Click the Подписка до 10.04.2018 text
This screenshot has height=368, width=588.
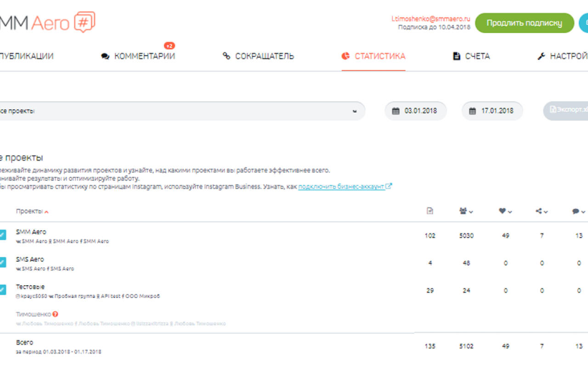coord(434,27)
